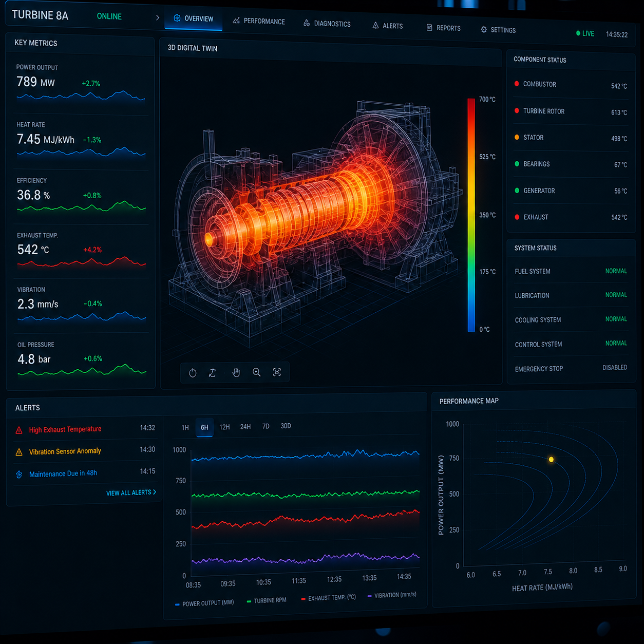Click the Combustor red status dot
The width and height of the screenshot is (644, 644).
[517, 83]
